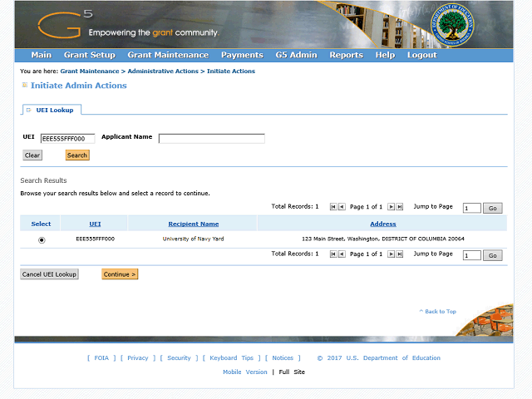This screenshot has height=399, width=532.
Task: Open the G5 Admin menu
Action: point(296,55)
